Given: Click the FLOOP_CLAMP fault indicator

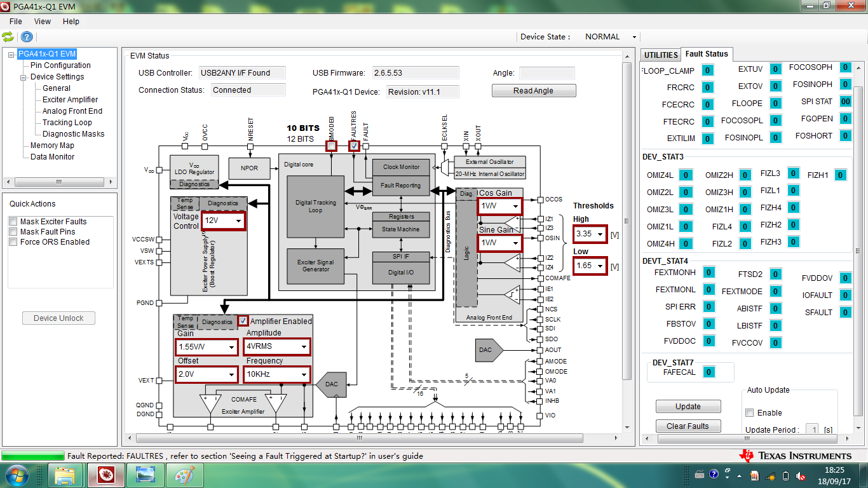Looking at the screenshot, I should coord(708,71).
